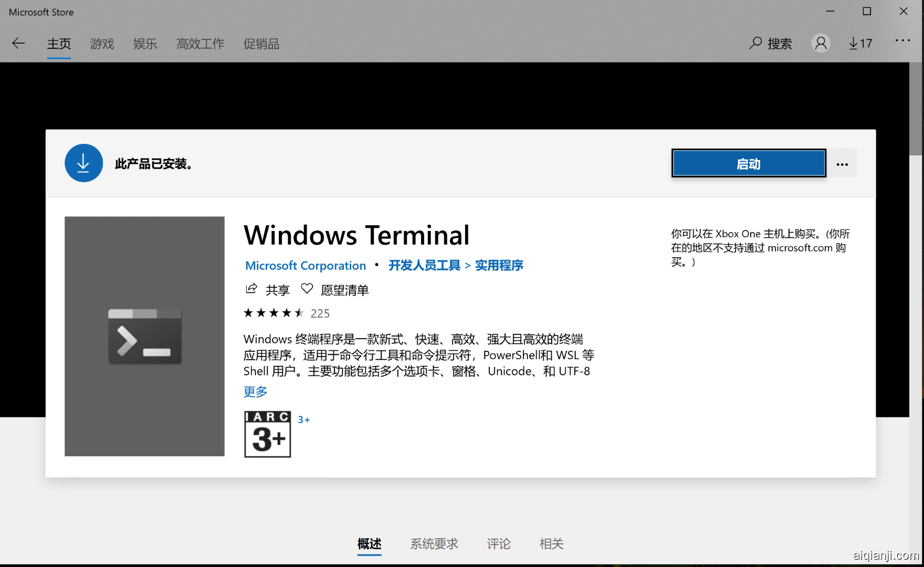924x567 pixels.
Task: Click the Windows Terminal app thumbnail image
Action: 144,336
